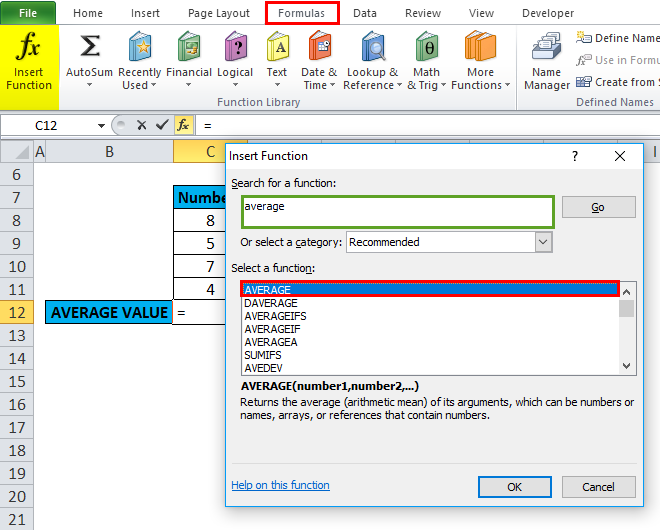
Task: Click the function list scrollbar thumb
Action: click(x=626, y=308)
